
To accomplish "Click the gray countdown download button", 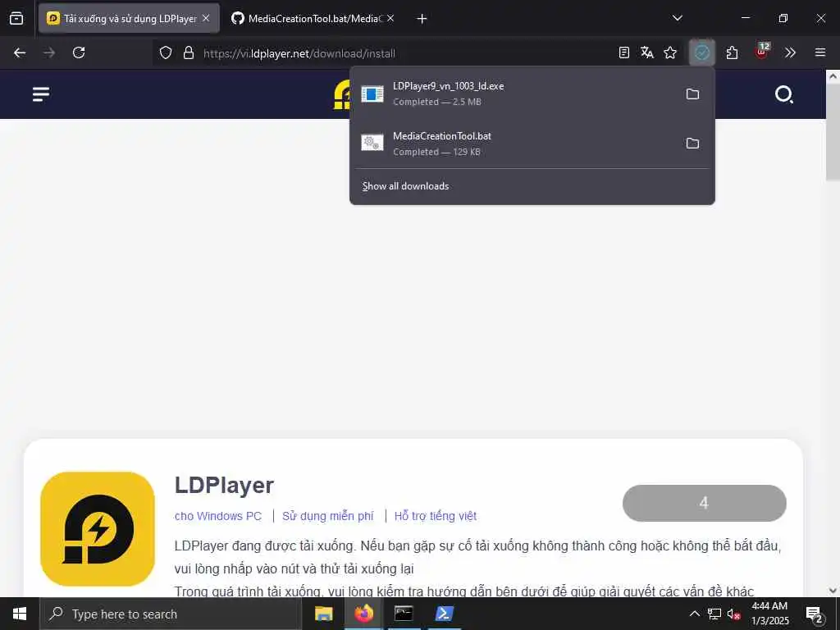I will click(x=704, y=503).
